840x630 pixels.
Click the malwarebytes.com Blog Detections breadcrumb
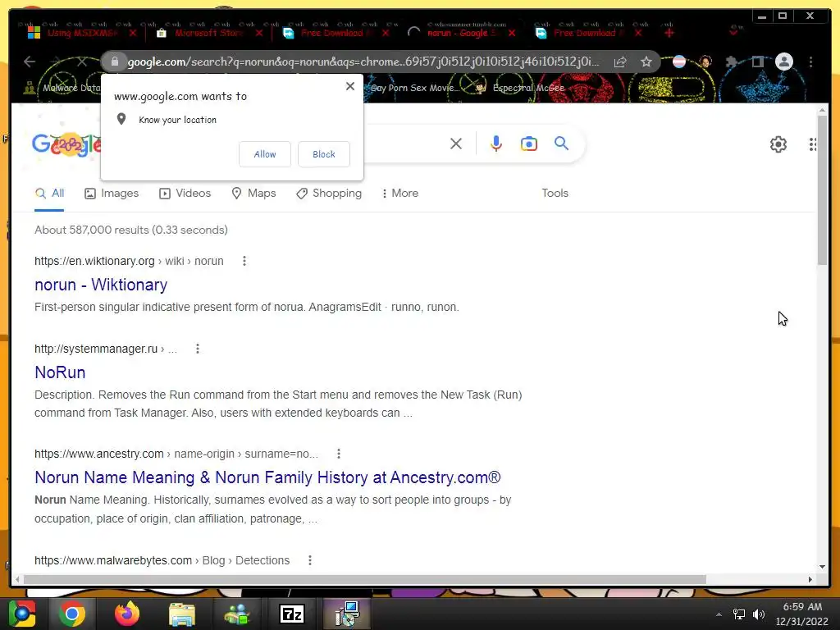click(162, 560)
